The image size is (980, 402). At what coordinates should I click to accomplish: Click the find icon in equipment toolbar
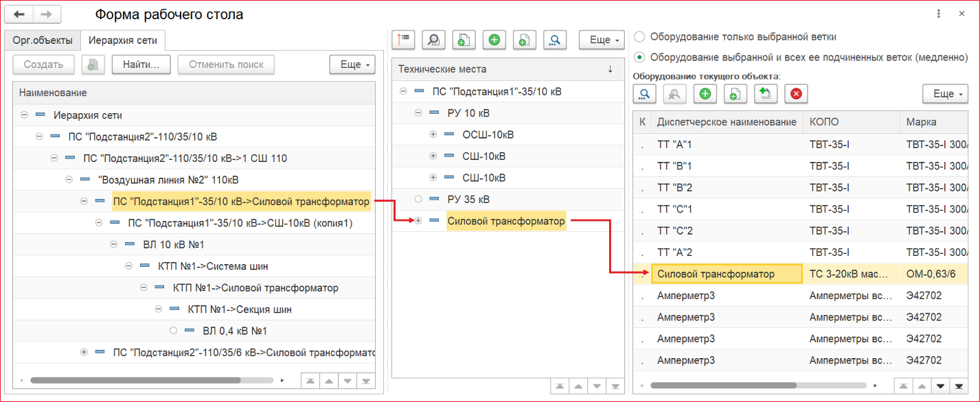(644, 94)
